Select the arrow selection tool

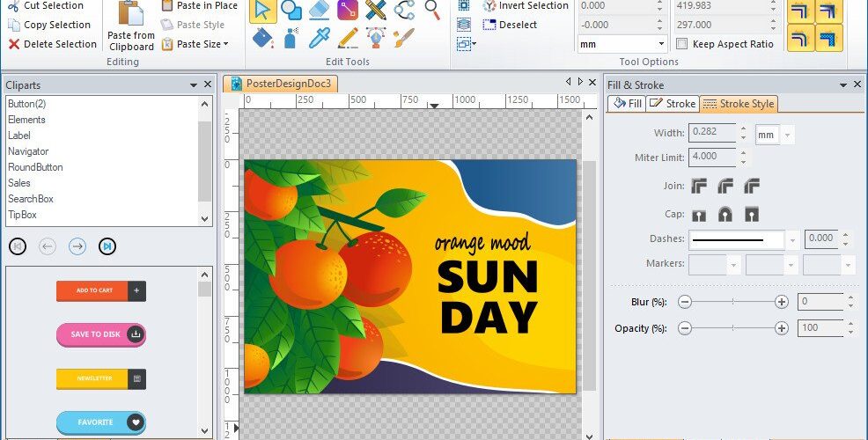(263, 10)
